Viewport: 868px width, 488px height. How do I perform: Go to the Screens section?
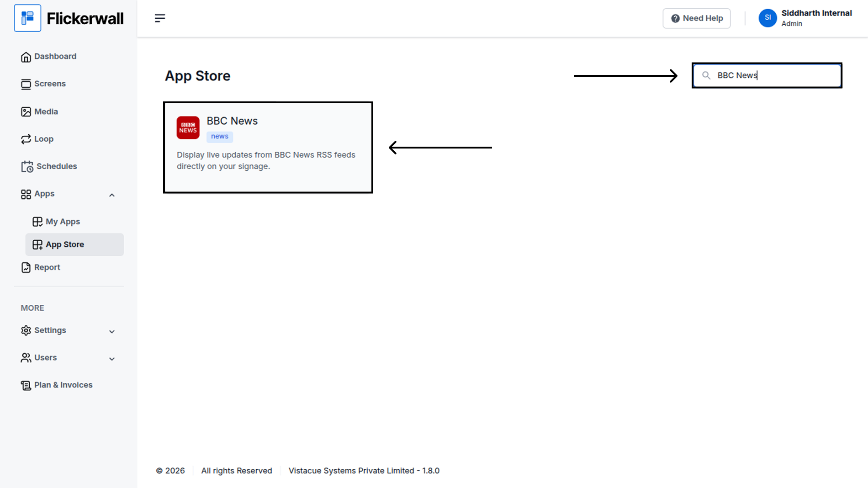(50, 84)
